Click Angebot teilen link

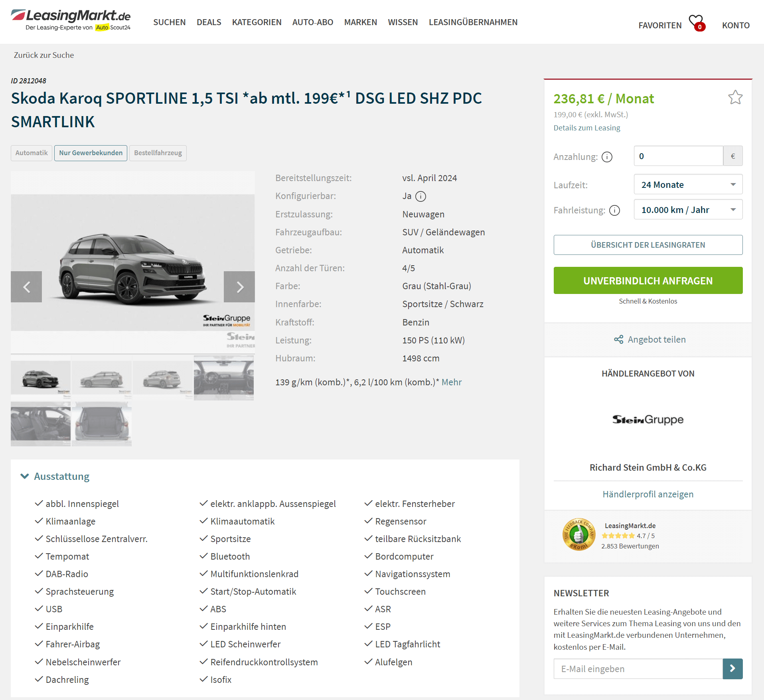[x=657, y=339]
